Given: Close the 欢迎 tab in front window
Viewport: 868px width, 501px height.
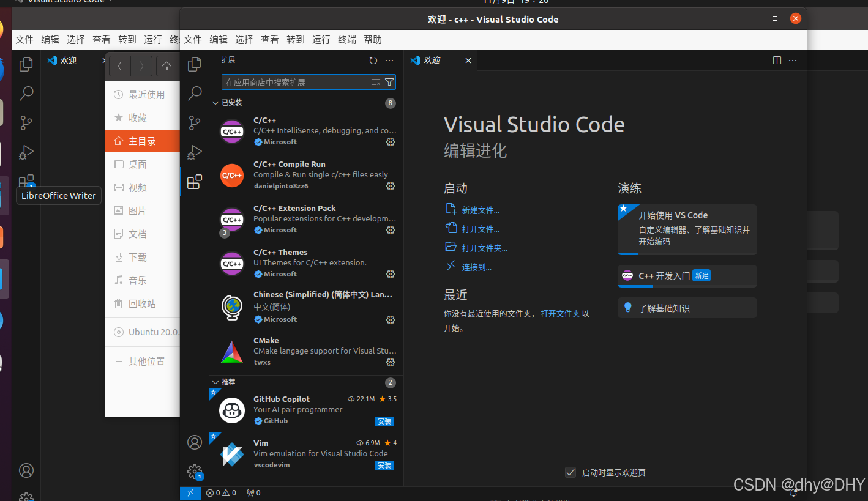Looking at the screenshot, I should (468, 61).
